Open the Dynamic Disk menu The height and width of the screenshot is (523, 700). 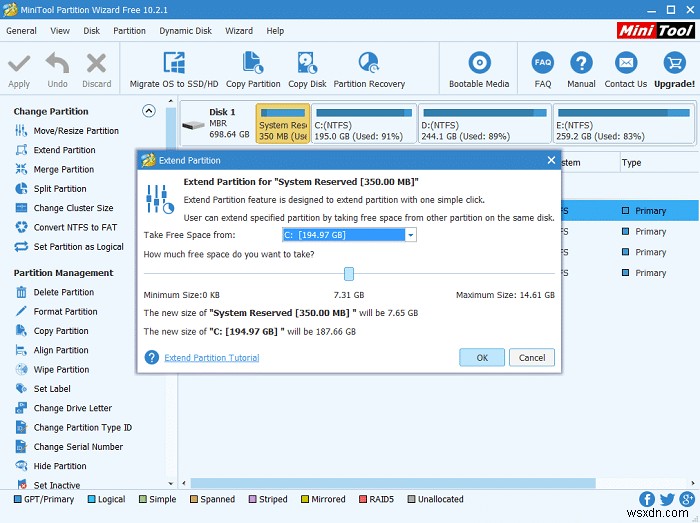tap(185, 31)
